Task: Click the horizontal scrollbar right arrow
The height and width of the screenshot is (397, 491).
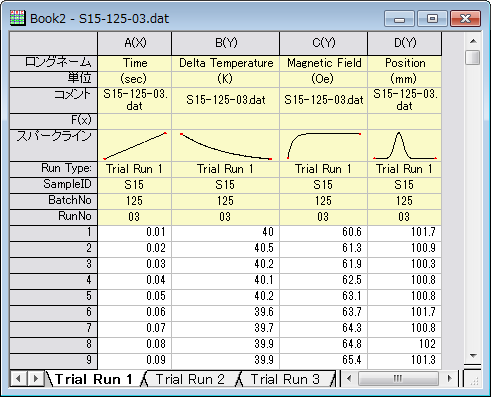Action: coord(450,379)
